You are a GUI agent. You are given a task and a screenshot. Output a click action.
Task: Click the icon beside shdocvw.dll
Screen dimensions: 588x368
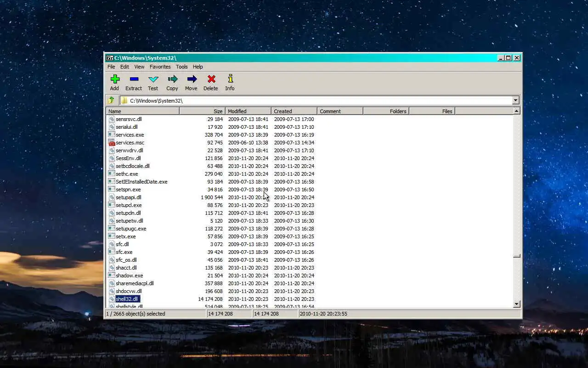coord(111,291)
